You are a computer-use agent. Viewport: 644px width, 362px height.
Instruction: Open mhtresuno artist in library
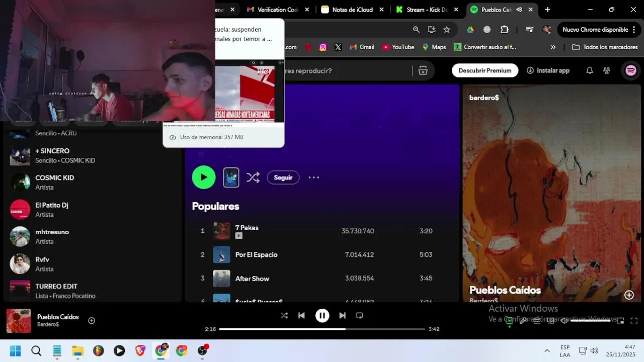[x=93, y=236]
